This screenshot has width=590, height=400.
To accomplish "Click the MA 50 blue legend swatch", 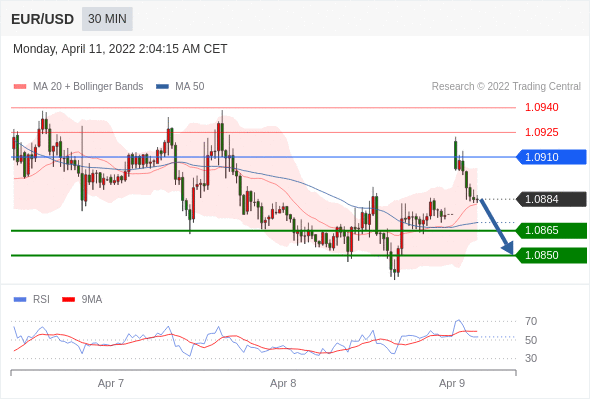I will 162,87.
